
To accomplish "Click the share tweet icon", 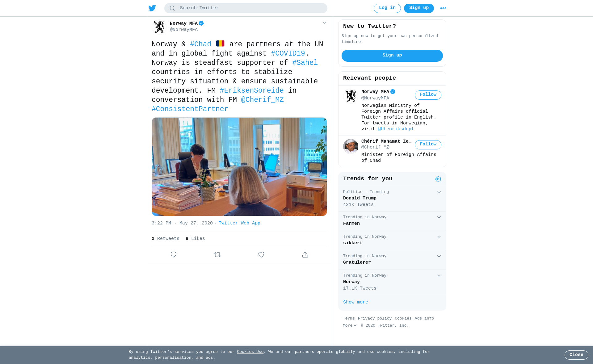I will (305, 255).
